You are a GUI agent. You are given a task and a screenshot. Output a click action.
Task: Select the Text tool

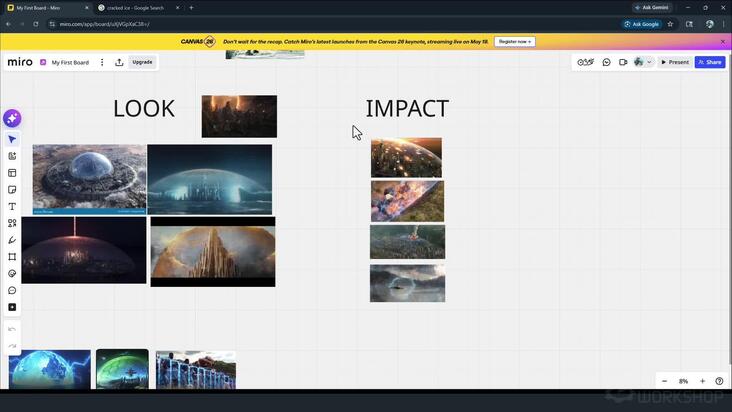pyautogui.click(x=12, y=207)
